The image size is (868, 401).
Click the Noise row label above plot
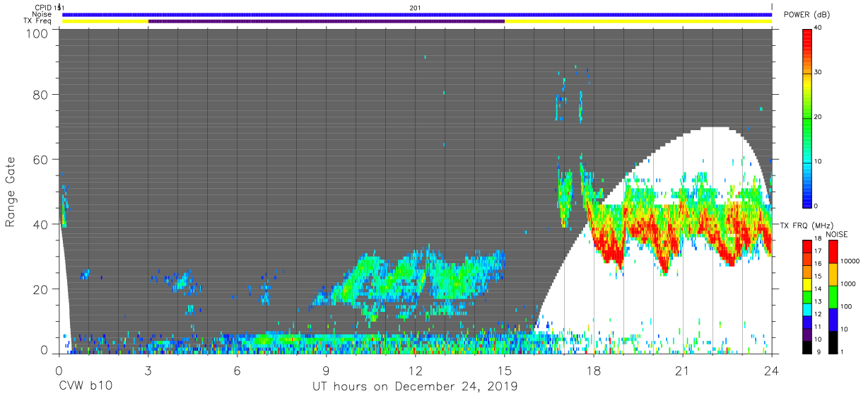[x=42, y=13]
